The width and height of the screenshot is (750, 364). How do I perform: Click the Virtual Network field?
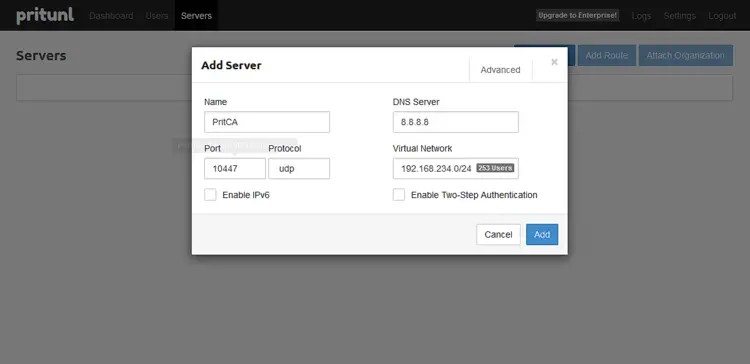click(456, 169)
